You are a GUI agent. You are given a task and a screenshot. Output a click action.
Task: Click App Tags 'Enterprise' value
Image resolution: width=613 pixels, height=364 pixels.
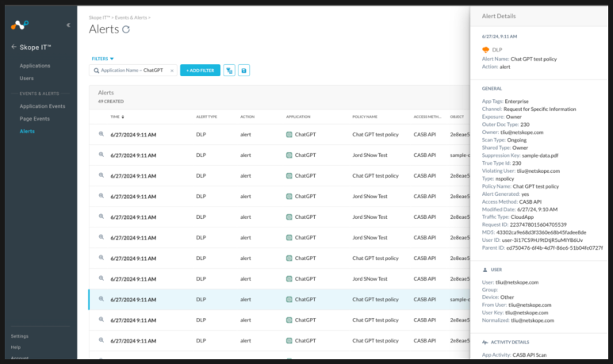(516, 102)
